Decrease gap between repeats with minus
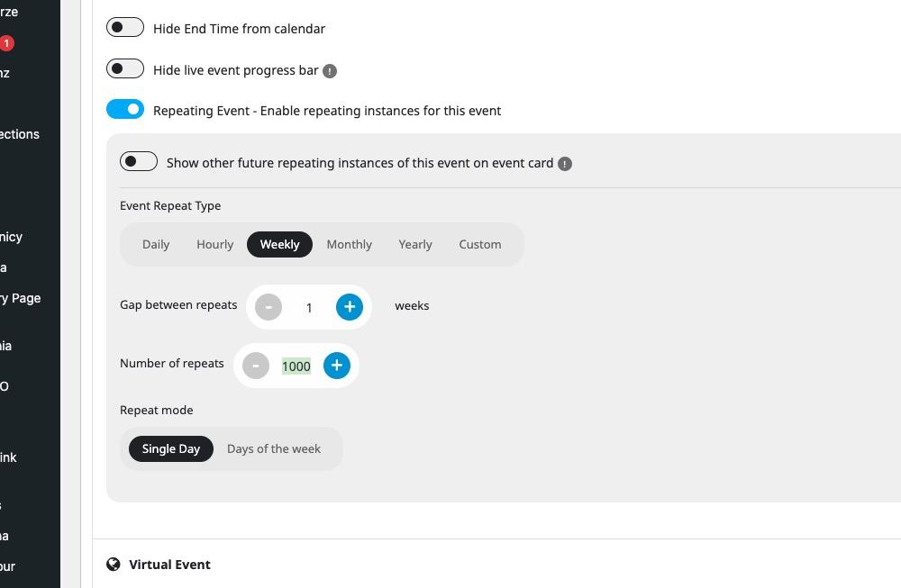Image resolution: width=901 pixels, height=588 pixels. coord(268,307)
